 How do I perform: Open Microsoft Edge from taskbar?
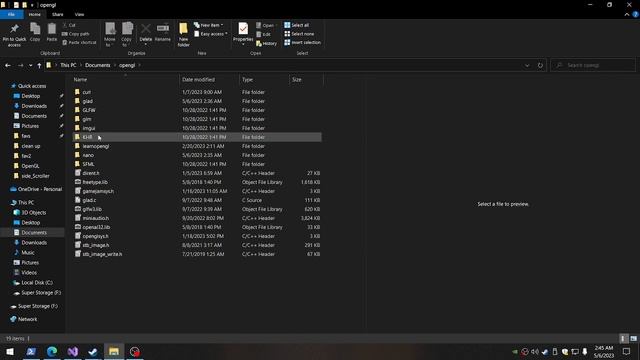(x=52, y=351)
